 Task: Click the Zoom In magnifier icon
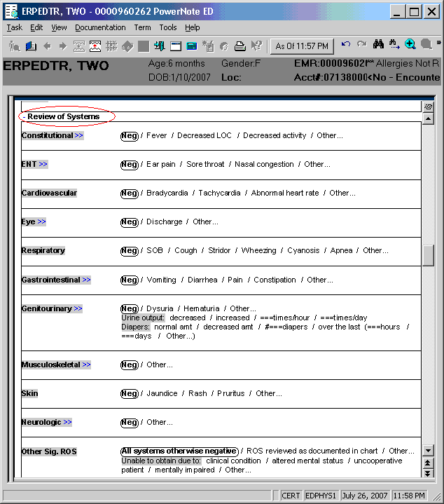point(410,45)
